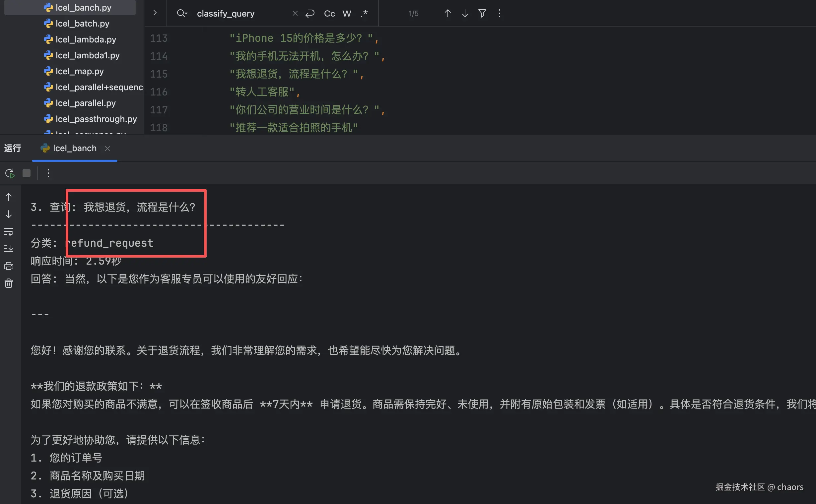Image resolution: width=816 pixels, height=504 pixels.
Task: Enable regex search option
Action: pos(364,14)
